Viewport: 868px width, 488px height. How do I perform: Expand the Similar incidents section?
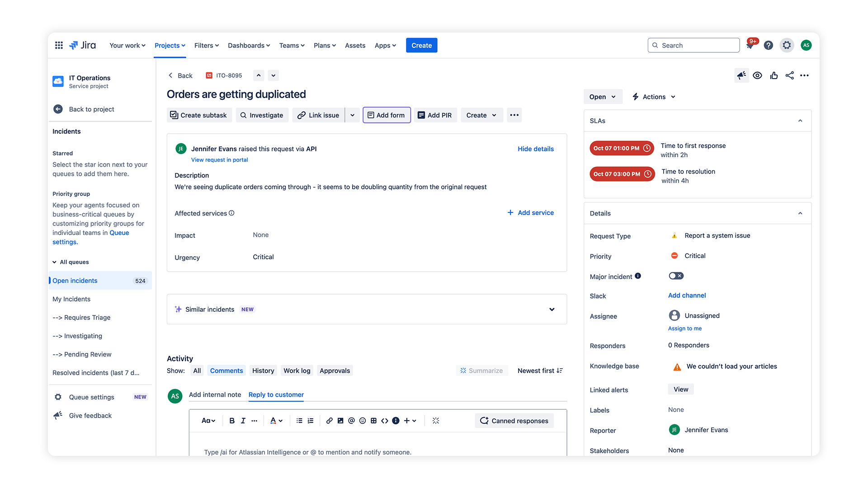click(552, 309)
